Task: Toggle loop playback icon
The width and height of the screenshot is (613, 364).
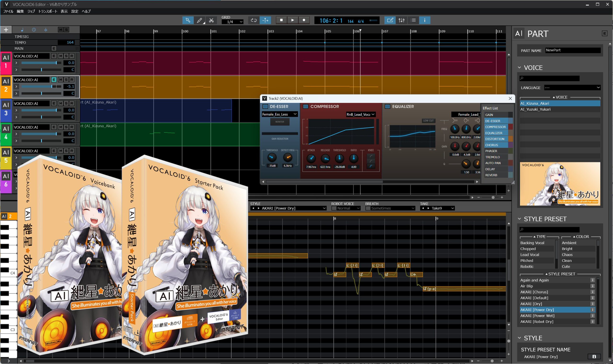Action: click(x=254, y=20)
